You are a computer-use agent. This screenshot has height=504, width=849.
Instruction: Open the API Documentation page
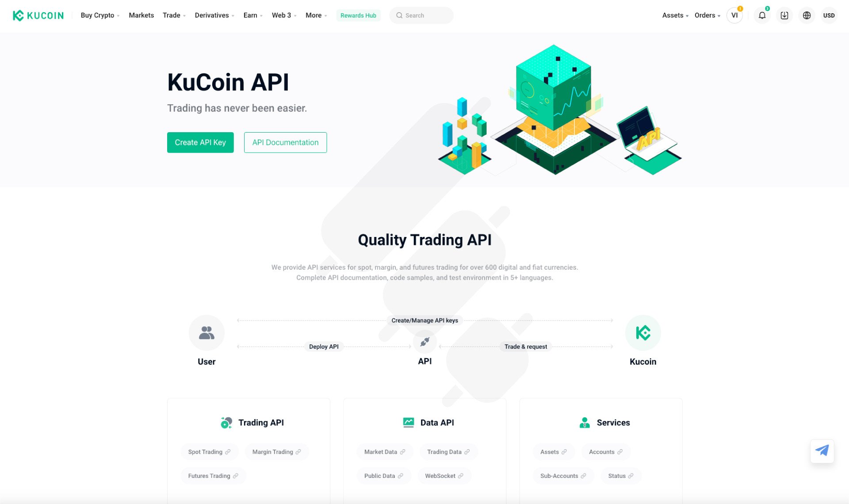[285, 142]
